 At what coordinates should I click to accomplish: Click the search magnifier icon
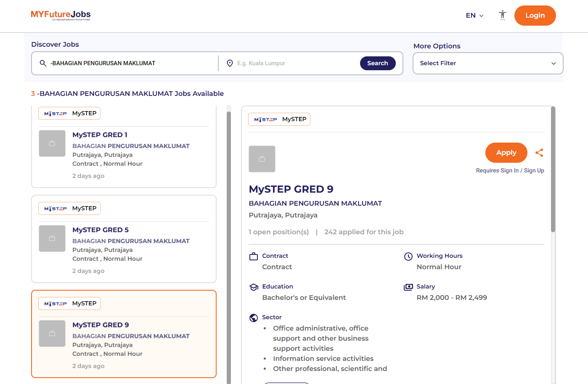43,63
